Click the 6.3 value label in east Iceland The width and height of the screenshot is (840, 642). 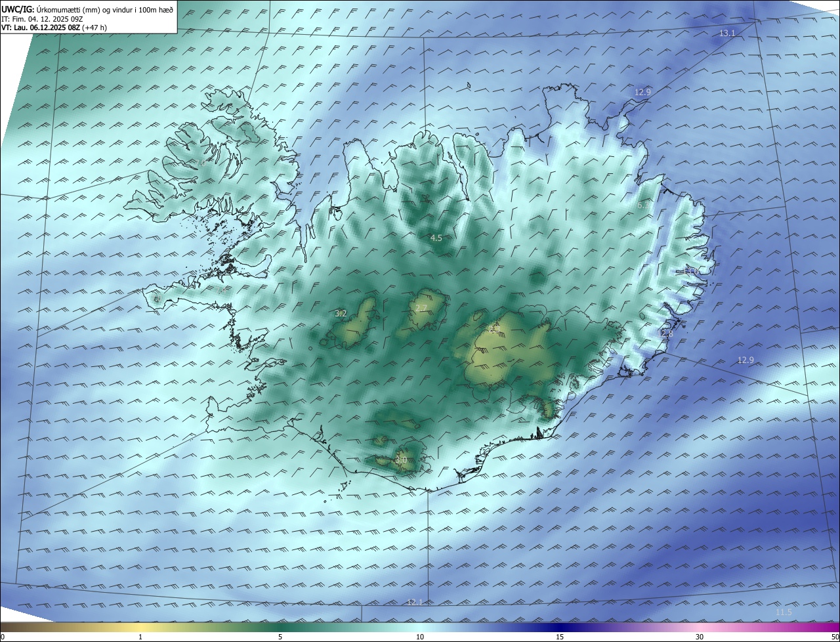click(644, 205)
